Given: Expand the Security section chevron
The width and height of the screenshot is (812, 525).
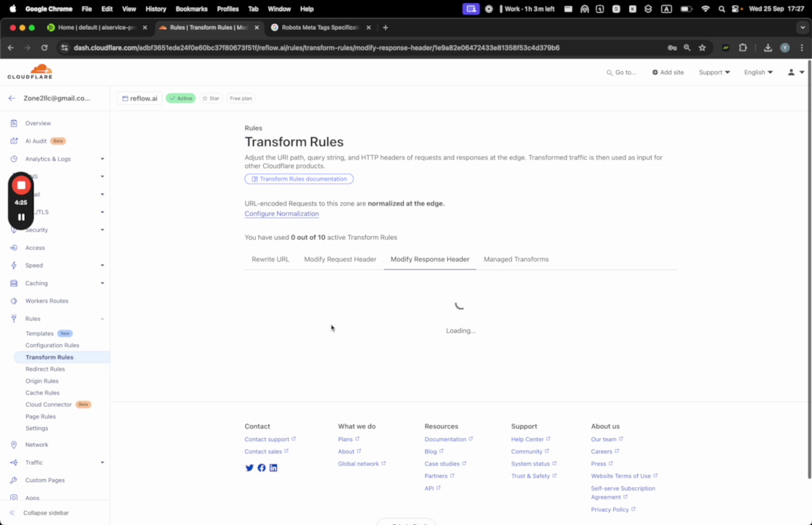Looking at the screenshot, I should (x=102, y=230).
